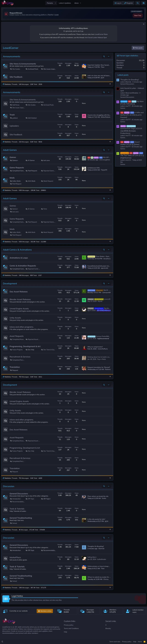Open the search magnifier in top navigation
Viewport: 147px width, 644px height.
point(137,3)
